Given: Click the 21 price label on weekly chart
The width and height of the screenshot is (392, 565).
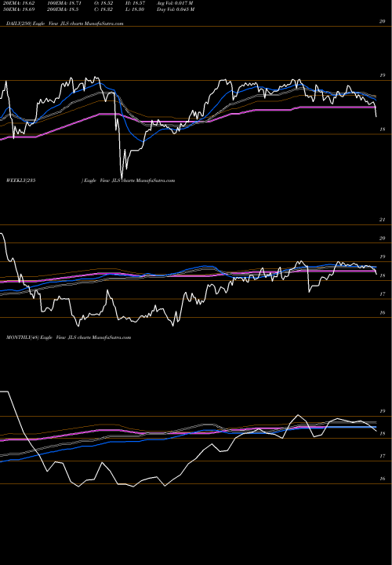Looking at the screenshot, I should 383,220.
